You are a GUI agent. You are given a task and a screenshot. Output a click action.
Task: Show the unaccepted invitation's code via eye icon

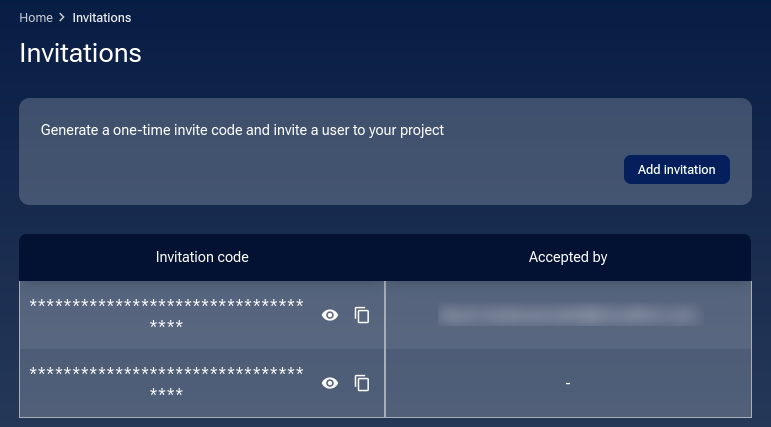330,383
